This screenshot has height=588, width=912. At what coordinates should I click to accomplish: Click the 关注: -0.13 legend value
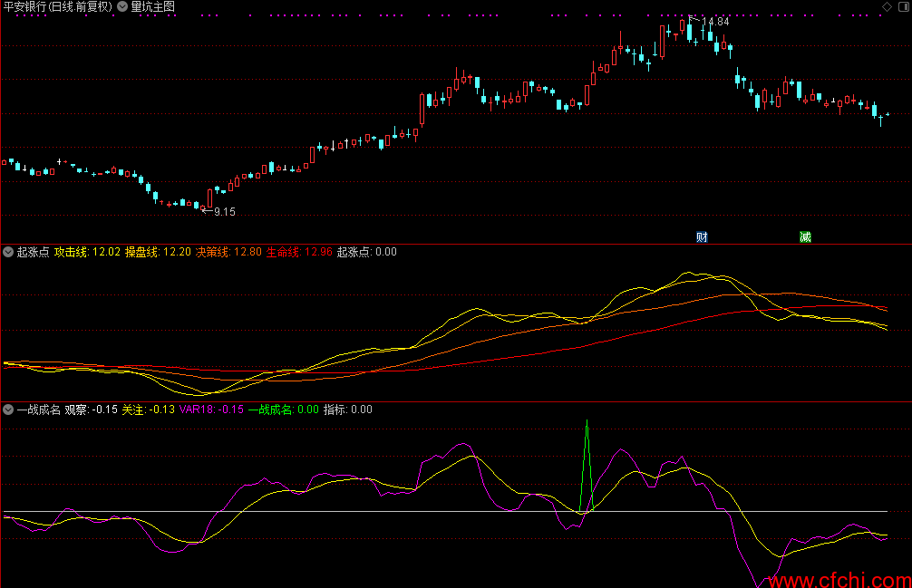(x=149, y=410)
